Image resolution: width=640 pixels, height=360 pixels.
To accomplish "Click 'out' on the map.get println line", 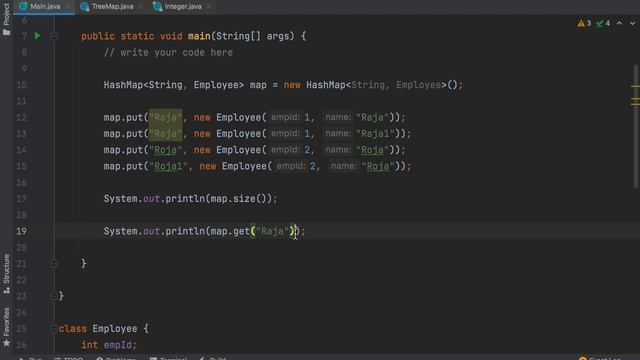I will [151, 231].
